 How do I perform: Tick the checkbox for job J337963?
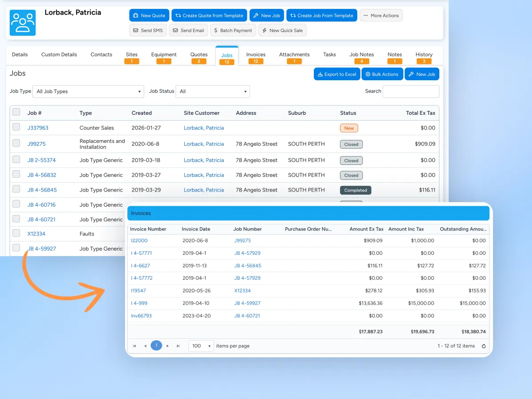[16, 127]
